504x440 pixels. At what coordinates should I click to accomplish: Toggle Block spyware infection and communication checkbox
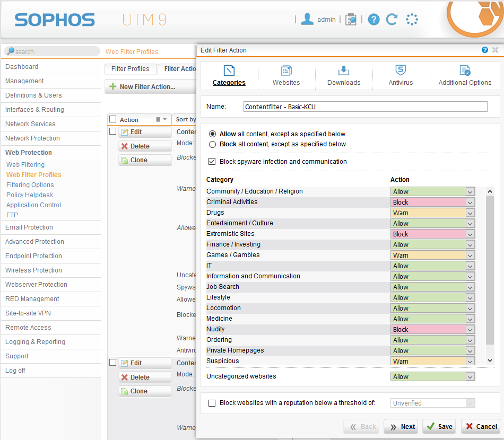(212, 162)
